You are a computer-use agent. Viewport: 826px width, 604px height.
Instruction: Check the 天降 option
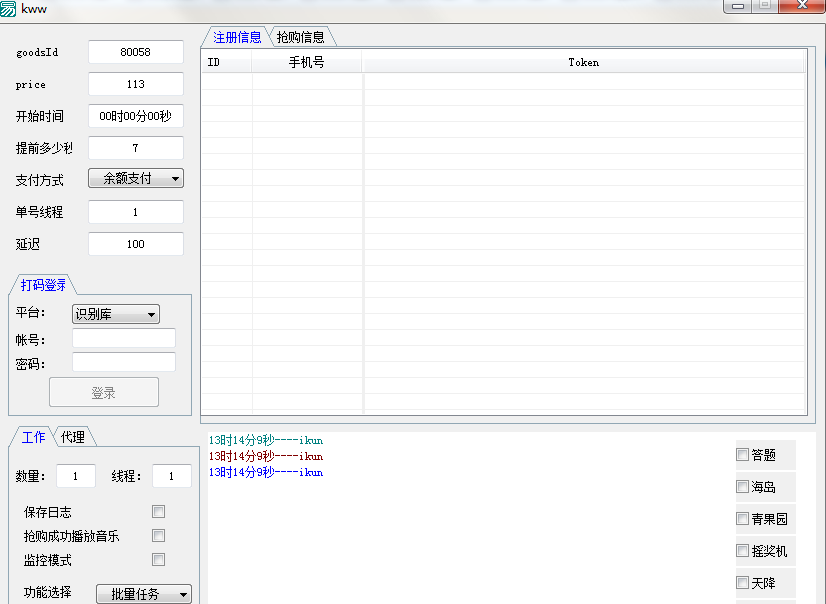click(740, 582)
